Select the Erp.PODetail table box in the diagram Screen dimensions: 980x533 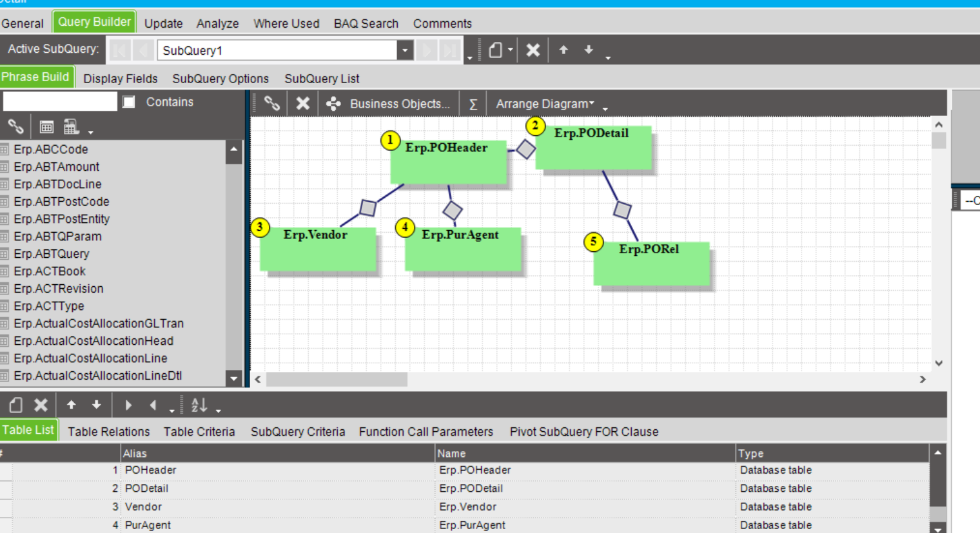click(x=594, y=148)
